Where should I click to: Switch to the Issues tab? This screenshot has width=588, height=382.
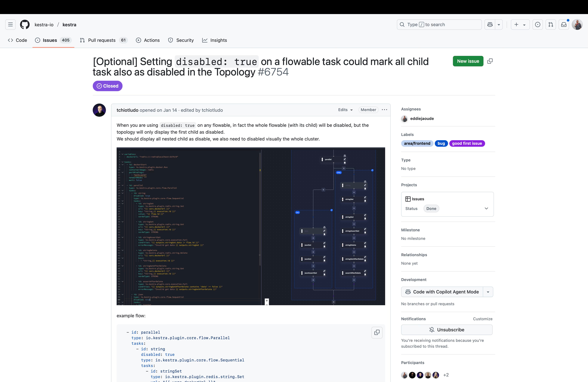tap(53, 40)
